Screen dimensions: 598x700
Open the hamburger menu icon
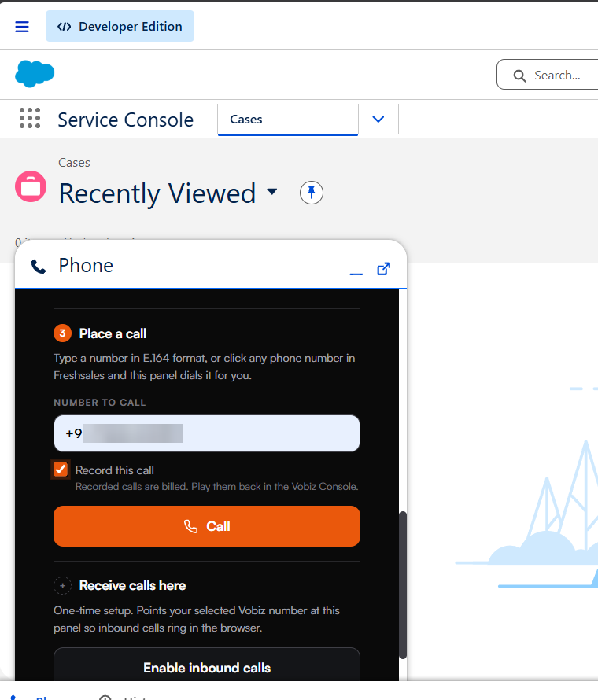[22, 27]
